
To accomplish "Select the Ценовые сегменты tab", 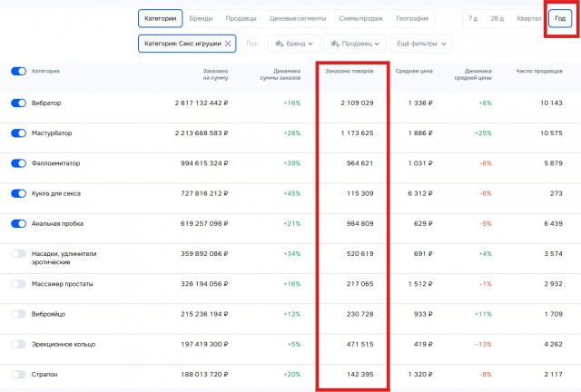I will [x=298, y=18].
